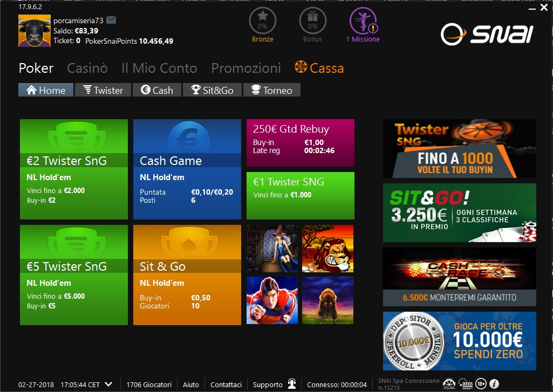Click the SNAI Spa Concessione text
Screen dimensions: 553x392
click(x=409, y=384)
